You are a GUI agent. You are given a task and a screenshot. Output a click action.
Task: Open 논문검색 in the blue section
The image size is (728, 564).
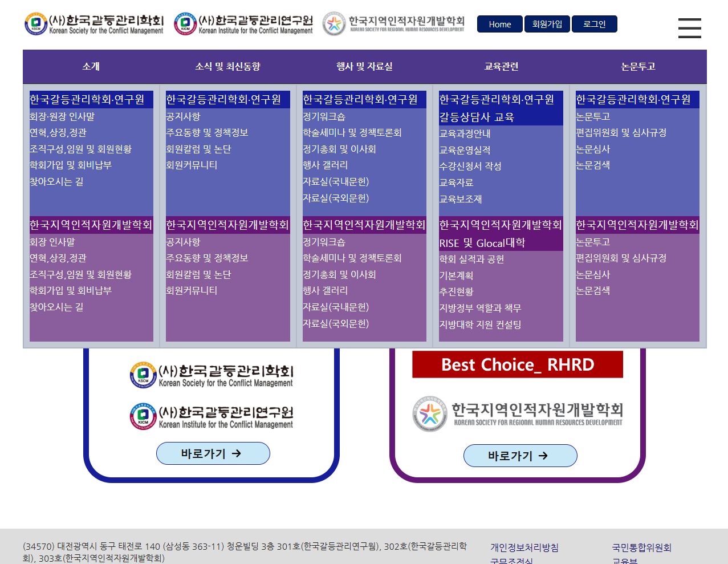coord(593,165)
